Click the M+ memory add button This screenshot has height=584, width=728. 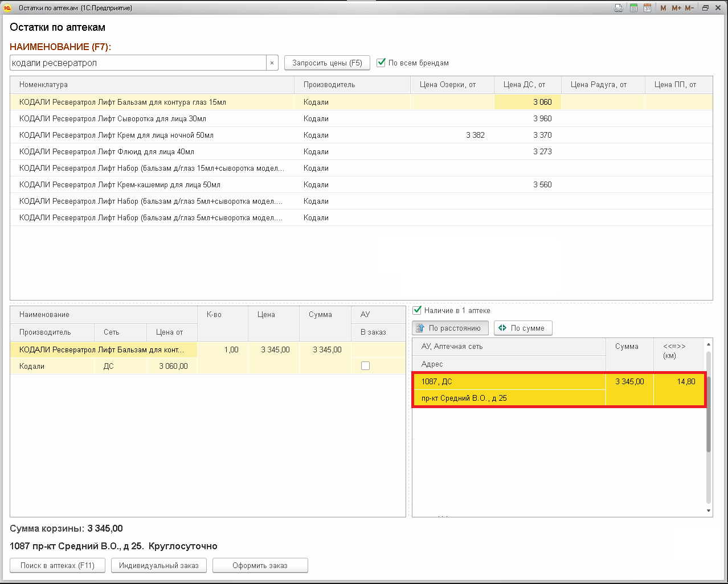point(676,8)
